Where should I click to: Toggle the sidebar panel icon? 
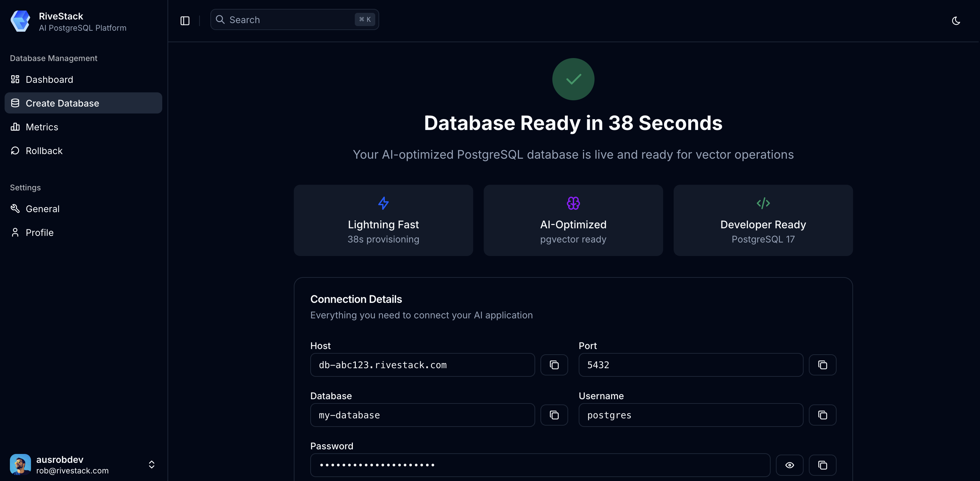pyautogui.click(x=185, y=20)
